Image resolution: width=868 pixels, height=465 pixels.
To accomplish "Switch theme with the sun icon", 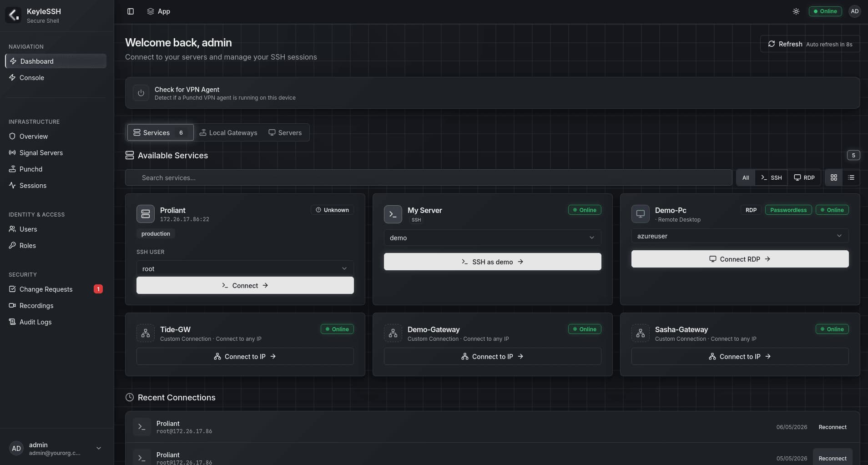I will (796, 11).
